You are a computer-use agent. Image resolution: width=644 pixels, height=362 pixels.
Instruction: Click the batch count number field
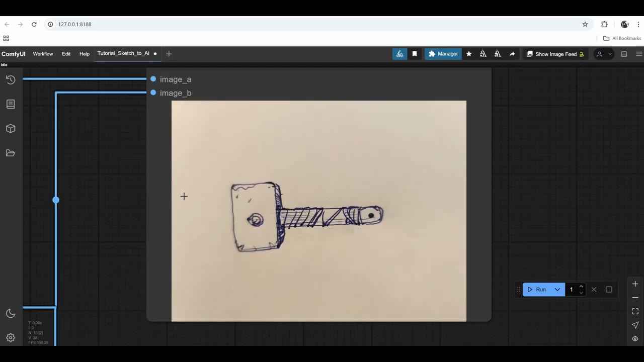(572, 290)
